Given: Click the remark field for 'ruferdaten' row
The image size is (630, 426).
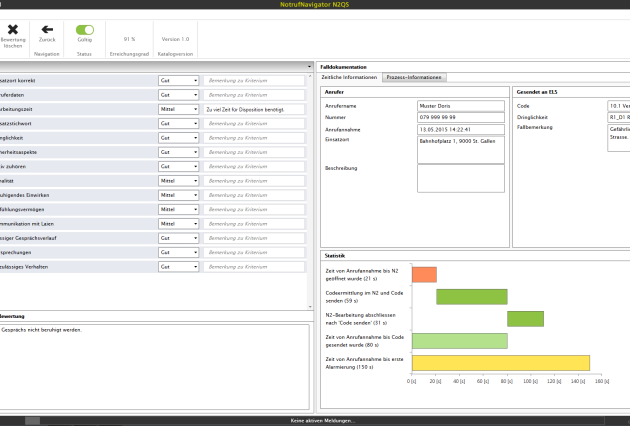Looking at the screenshot, I should [254, 95].
